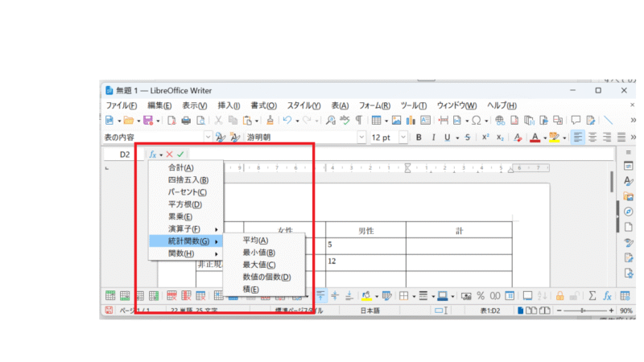Viewport: 644px width, 362px height.
Task: Toggle Strikethrough formatting
Action: point(468,138)
